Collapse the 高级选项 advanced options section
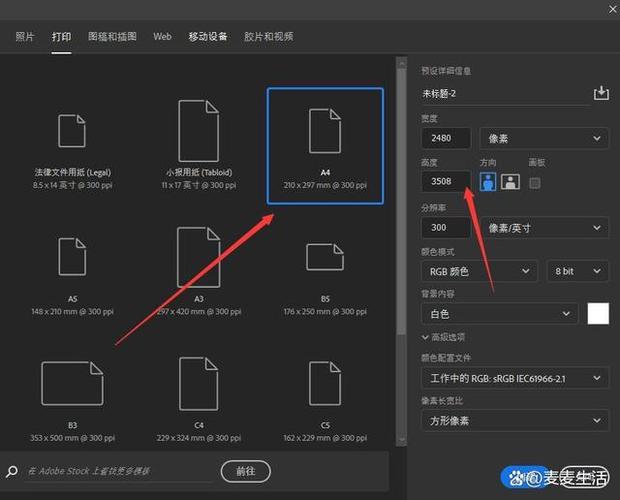This screenshot has height=500, width=620. tap(443, 337)
